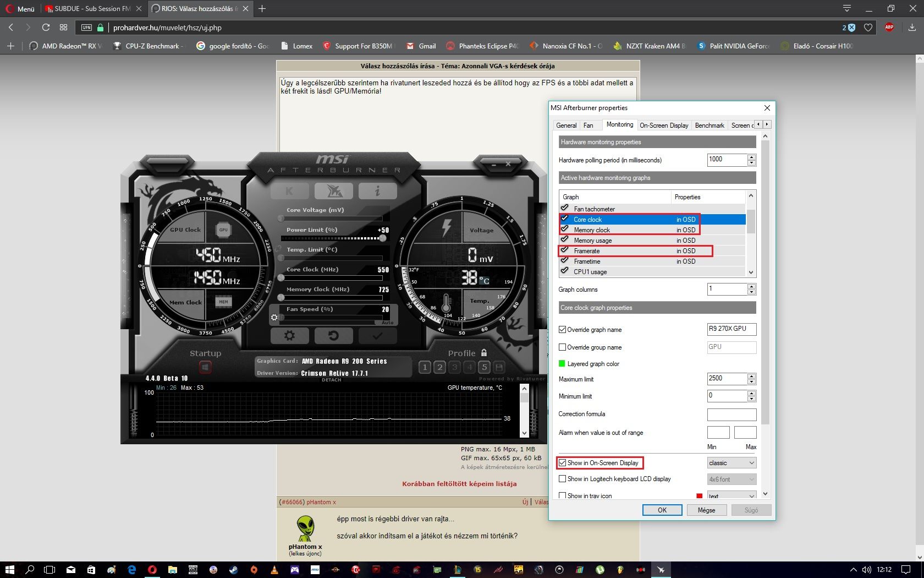The width and height of the screenshot is (924, 578).
Task: Click the polling period spinner arrows
Action: pos(752,160)
